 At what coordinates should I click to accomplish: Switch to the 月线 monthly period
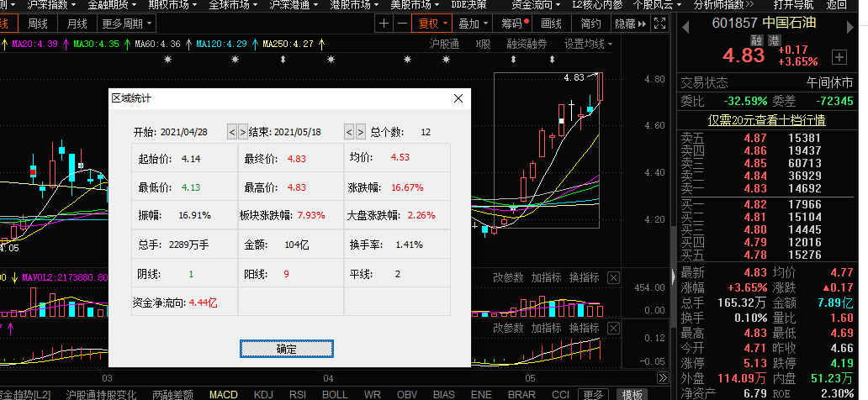[x=77, y=24]
